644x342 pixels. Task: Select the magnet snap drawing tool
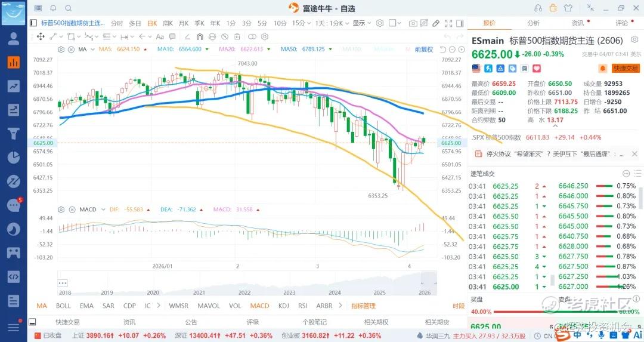click(x=200, y=36)
